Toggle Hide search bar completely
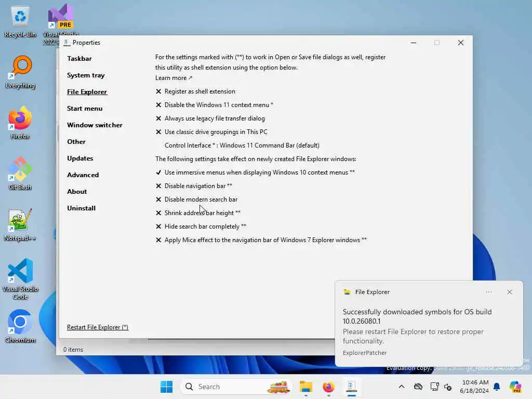The height and width of the screenshot is (399, 532). tap(201, 227)
